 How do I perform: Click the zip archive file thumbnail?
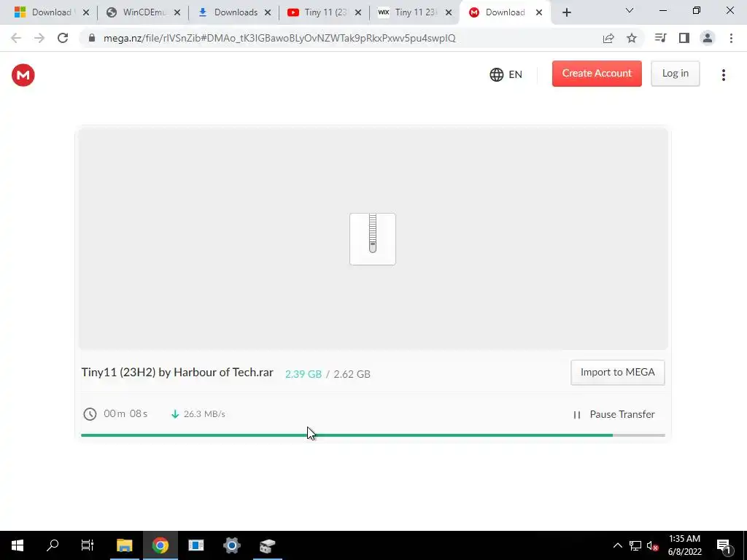coord(373,239)
